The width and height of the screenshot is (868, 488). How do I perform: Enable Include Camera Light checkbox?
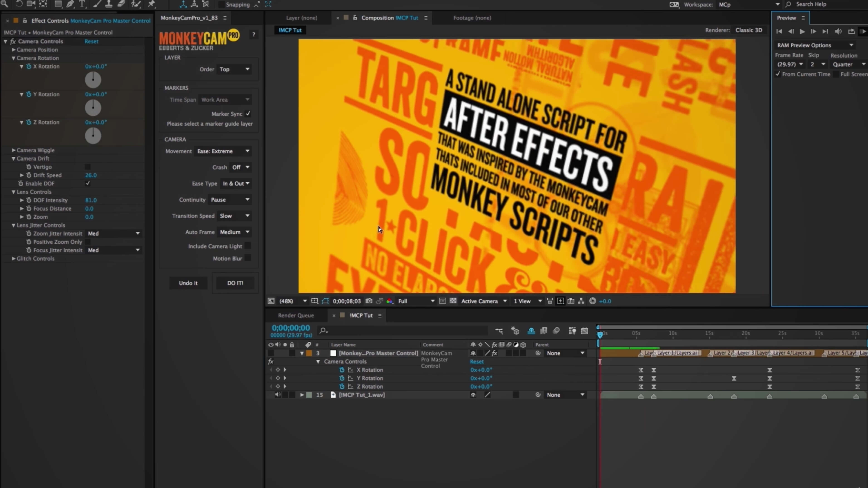point(248,246)
